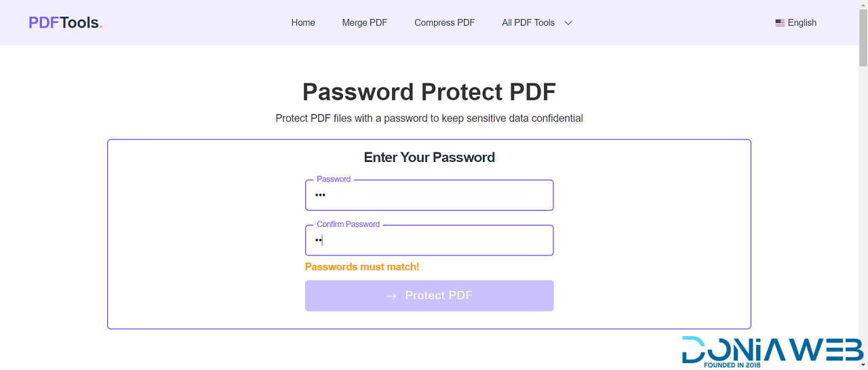Screen dimensions: 868x370
Task: Click the arrow icon on Protect PDF
Action: coord(391,296)
